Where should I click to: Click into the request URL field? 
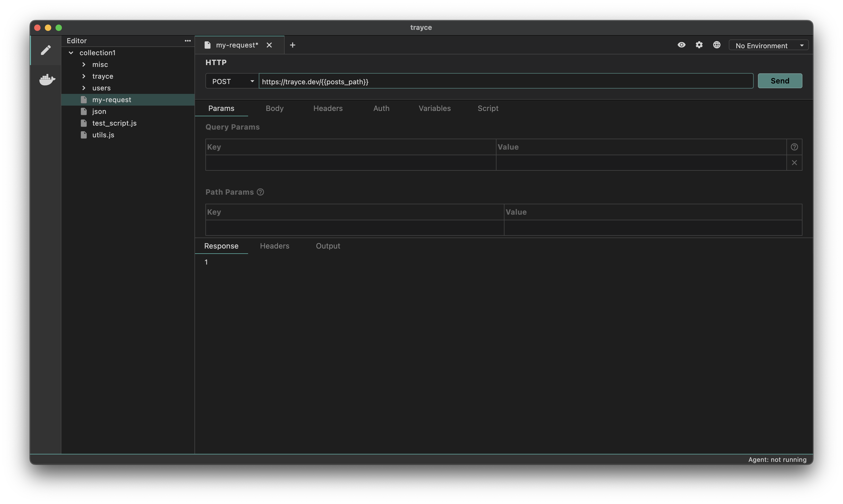[x=506, y=81]
